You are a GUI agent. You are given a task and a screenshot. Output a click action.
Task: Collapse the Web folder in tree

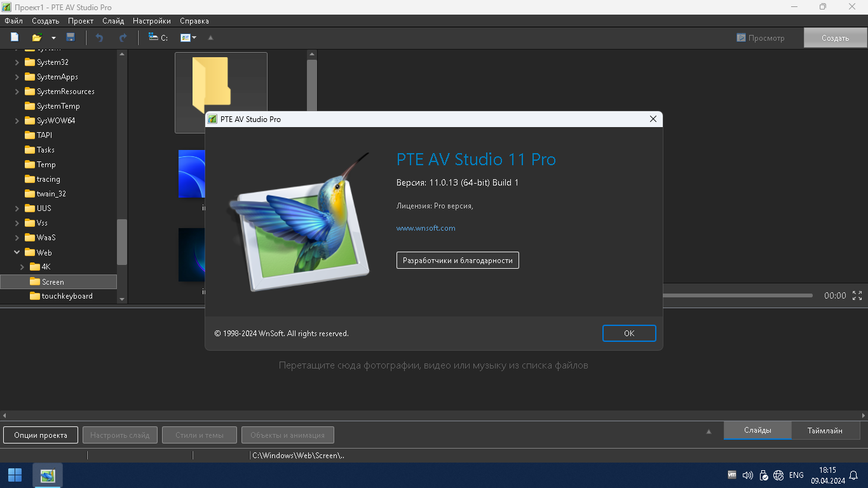(x=17, y=252)
